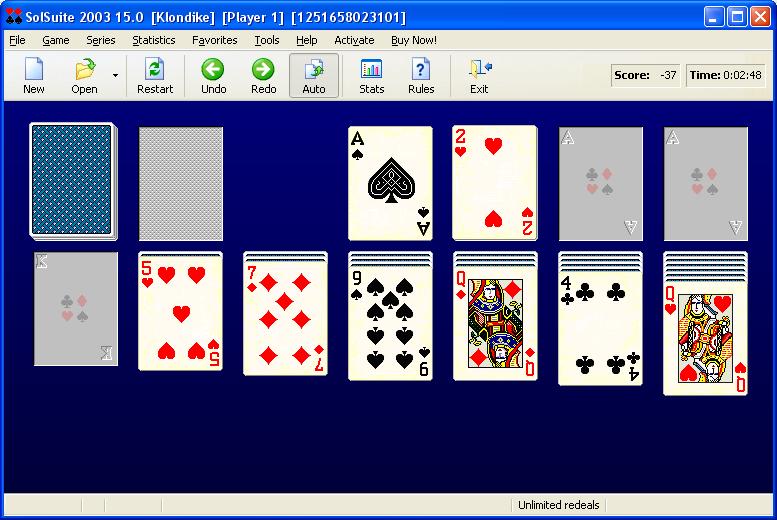This screenshot has width=777, height=520.
Task: Select the 4 of Clubs card
Action: pos(600,328)
